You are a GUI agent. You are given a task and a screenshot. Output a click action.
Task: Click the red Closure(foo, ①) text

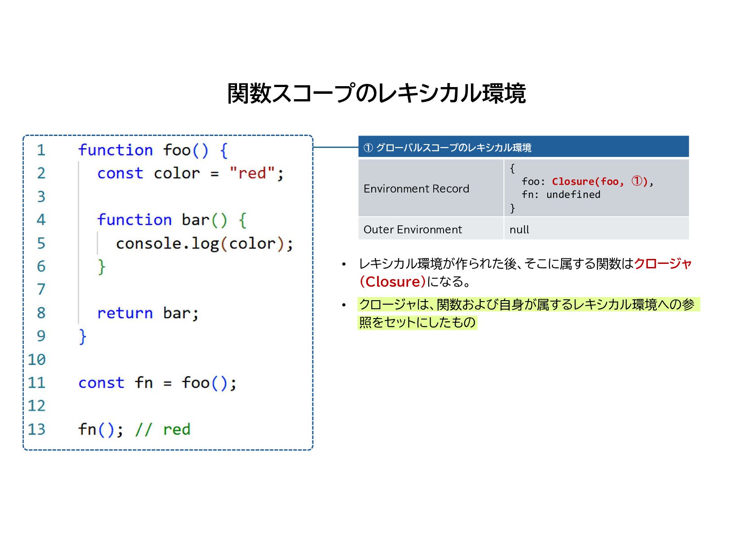coord(600,182)
